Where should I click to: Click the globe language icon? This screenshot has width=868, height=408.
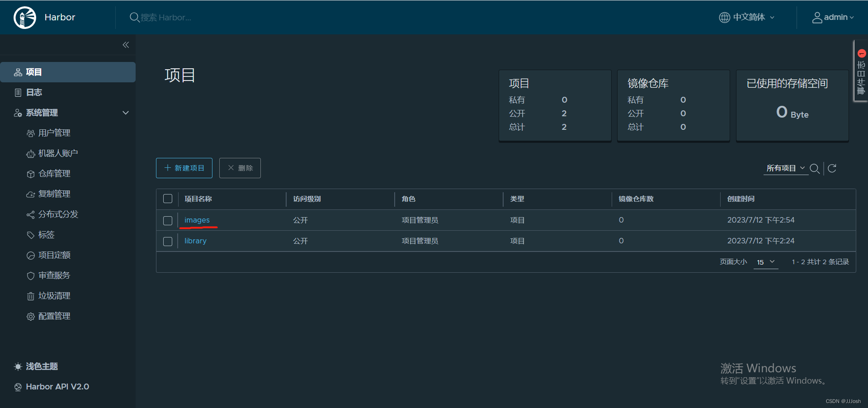[724, 17]
